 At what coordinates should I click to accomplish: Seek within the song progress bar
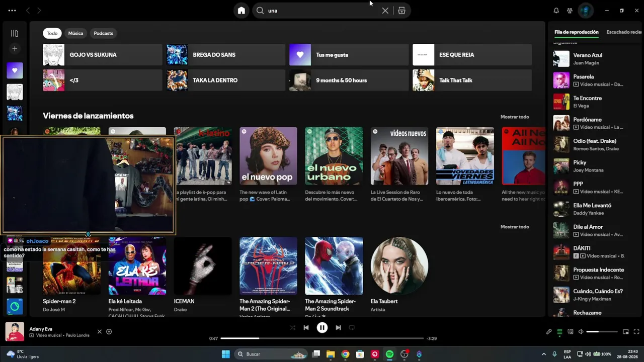[x=322, y=338]
